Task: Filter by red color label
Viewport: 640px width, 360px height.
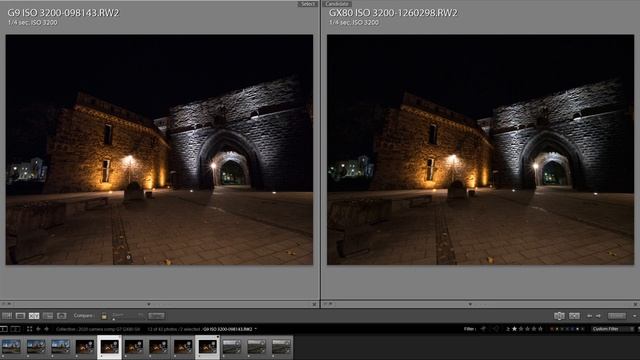Action: tap(552, 329)
